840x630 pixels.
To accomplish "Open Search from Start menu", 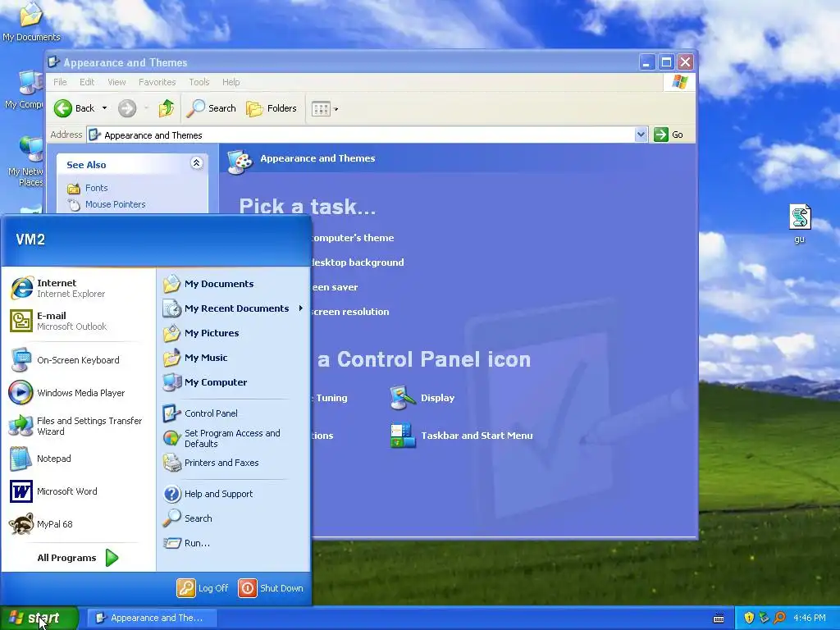I will [x=188, y=518].
